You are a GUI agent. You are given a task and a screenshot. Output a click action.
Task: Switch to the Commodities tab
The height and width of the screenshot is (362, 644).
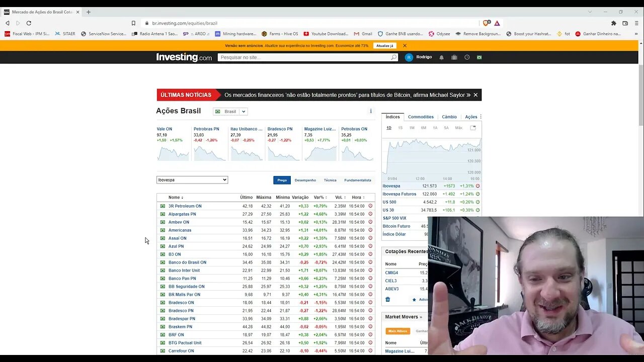click(x=421, y=117)
